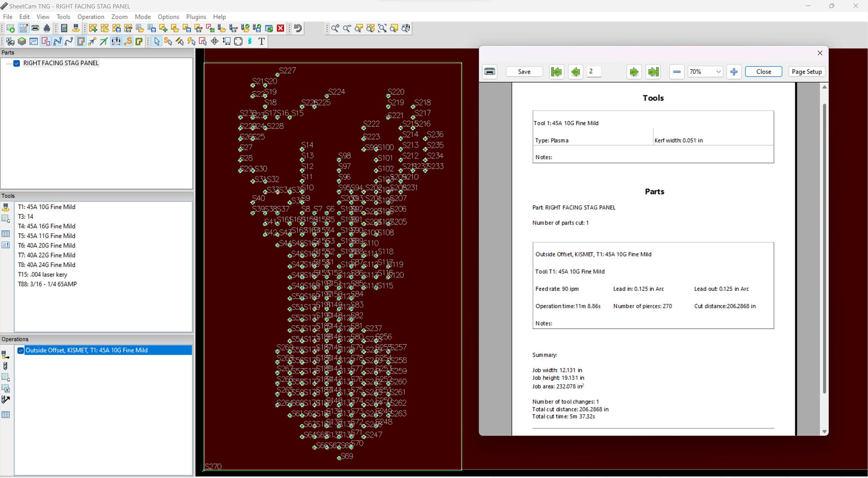This screenshot has height=478, width=868.
Task: Click the red X delete icon
Action: [x=281, y=28]
